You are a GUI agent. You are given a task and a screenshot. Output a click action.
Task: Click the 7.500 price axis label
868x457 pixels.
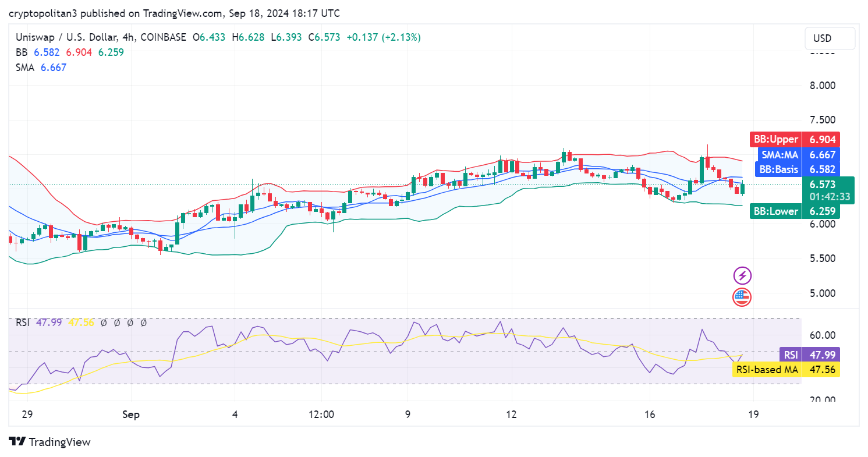[x=823, y=120]
